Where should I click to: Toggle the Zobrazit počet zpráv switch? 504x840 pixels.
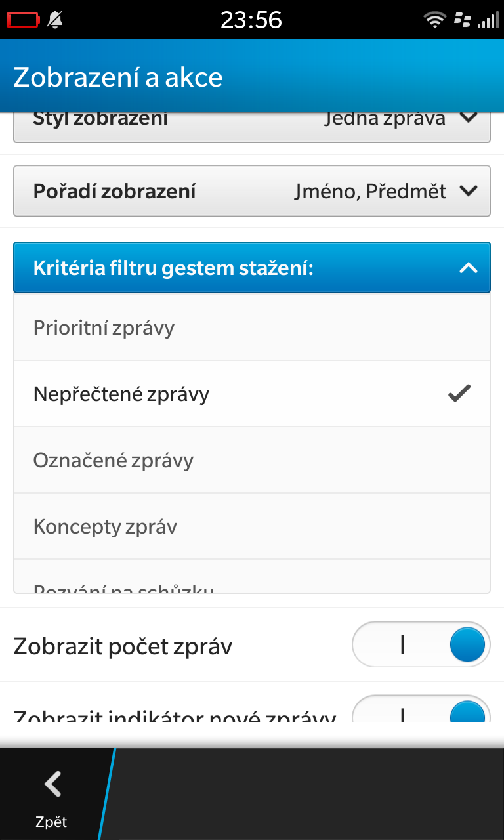point(421,645)
